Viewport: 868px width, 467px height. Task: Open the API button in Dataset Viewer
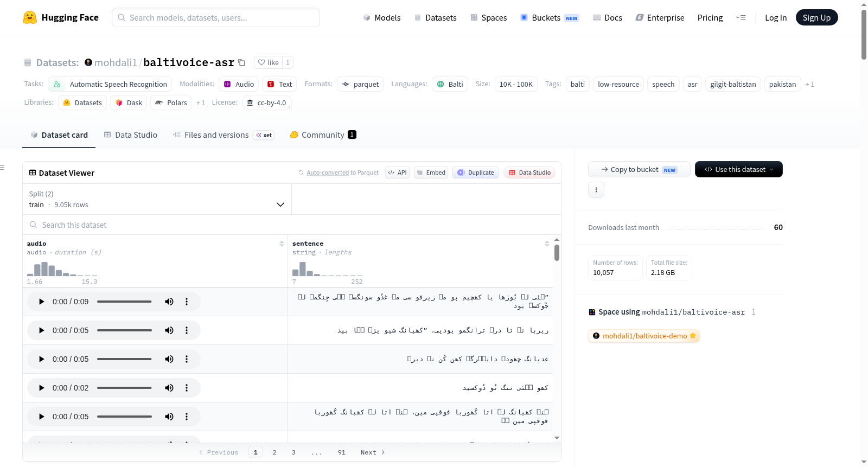(x=397, y=172)
